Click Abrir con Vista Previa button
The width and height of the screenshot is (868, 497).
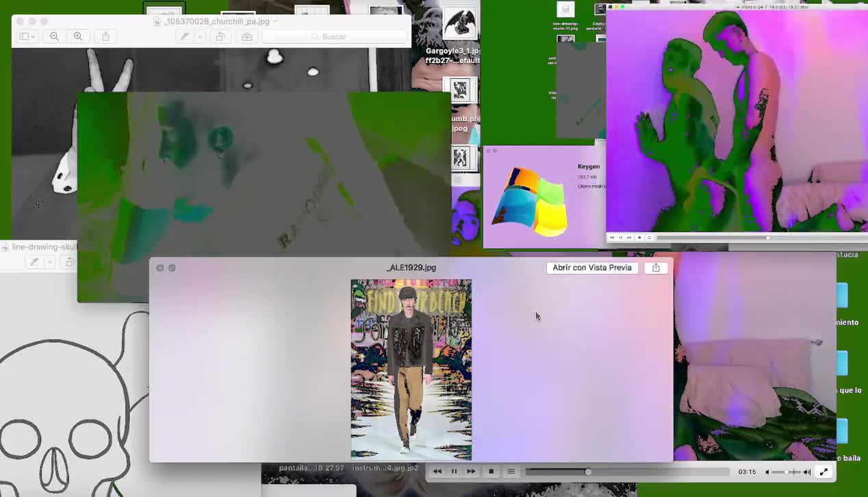[592, 268]
